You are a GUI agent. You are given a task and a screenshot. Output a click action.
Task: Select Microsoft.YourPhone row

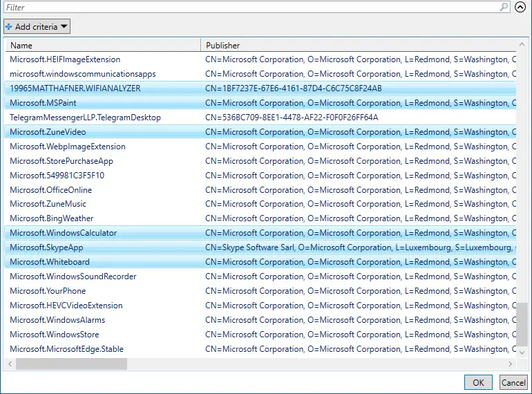coord(260,291)
